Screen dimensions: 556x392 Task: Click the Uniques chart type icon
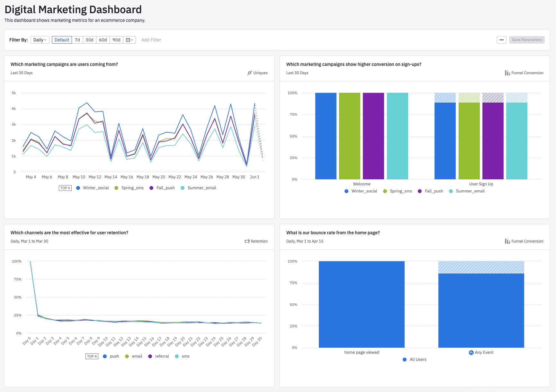coord(249,73)
